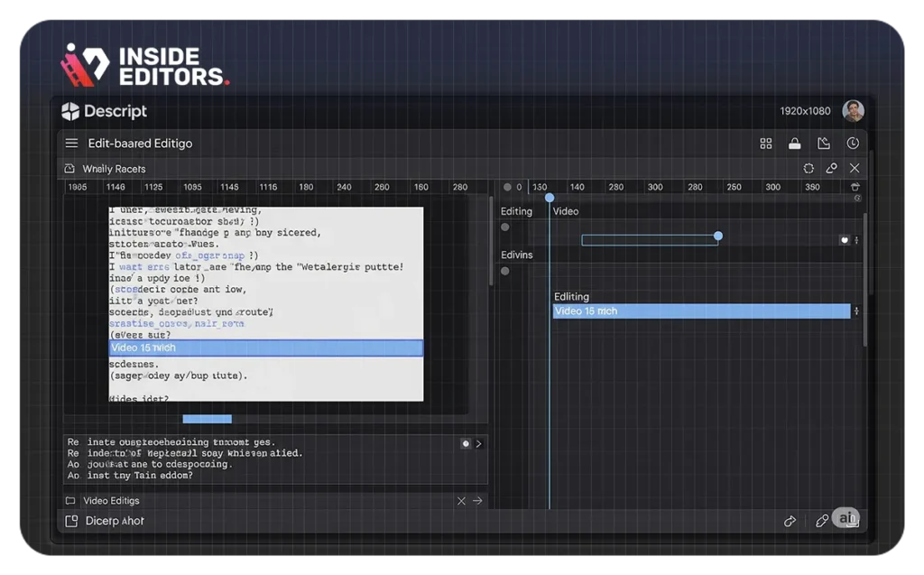Click the 1920x1080 resolution label

(x=805, y=111)
